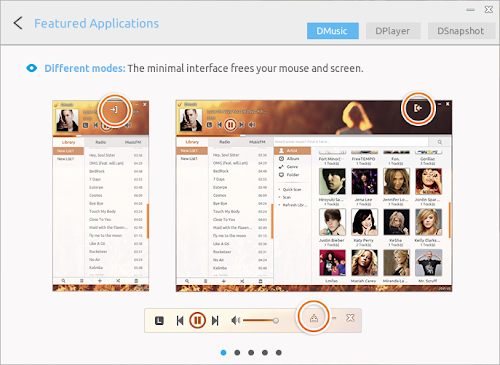Jump to the second slide indicator dot
The height and width of the screenshot is (365, 500).
237,353
